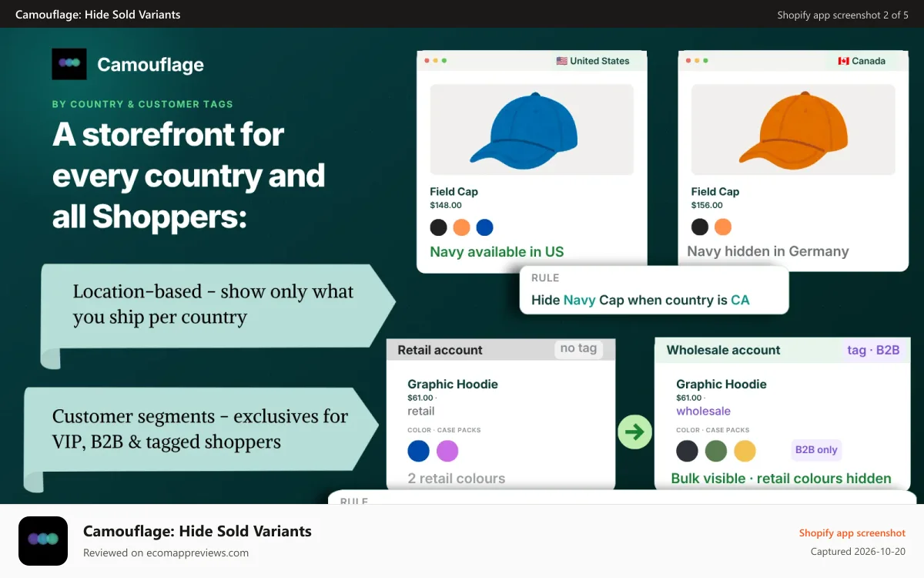Click "Navy available in US" text
Viewport: 924px width, 578px height.
[497, 252]
